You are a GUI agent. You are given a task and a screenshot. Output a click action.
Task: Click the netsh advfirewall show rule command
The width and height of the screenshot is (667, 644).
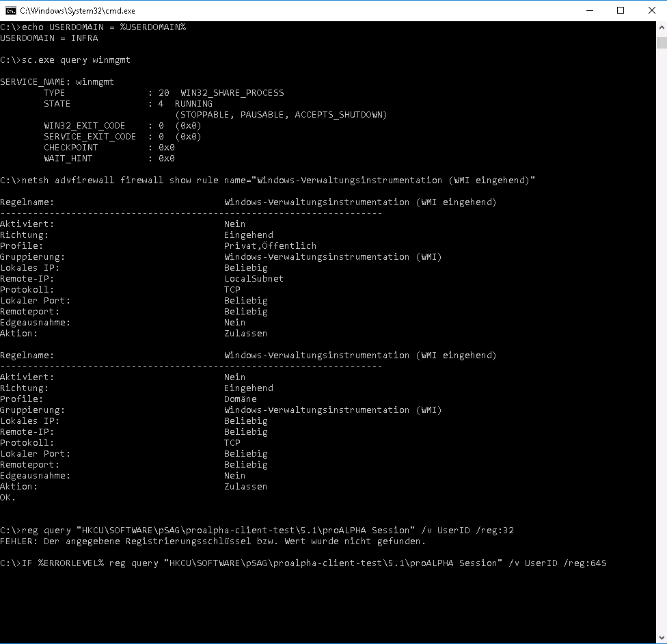268,180
